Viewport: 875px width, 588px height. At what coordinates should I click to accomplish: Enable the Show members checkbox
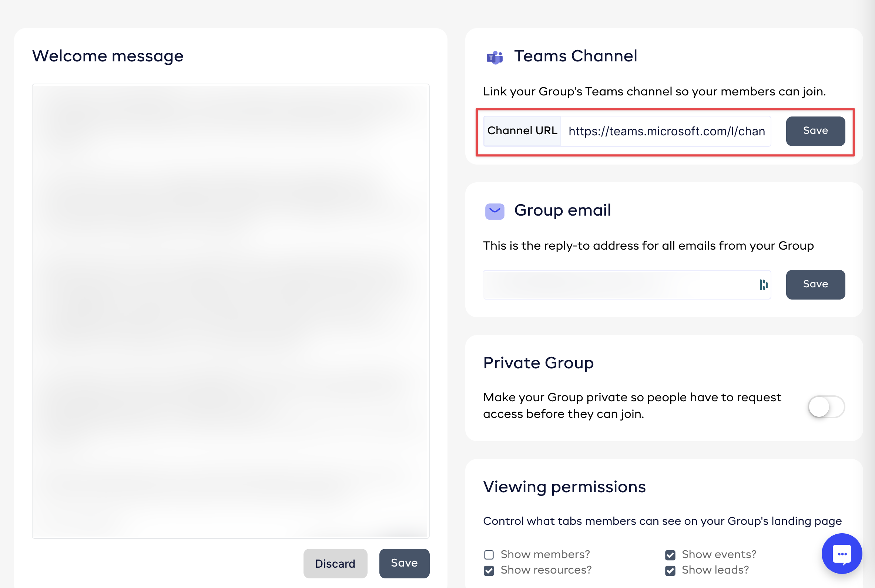[x=489, y=555]
